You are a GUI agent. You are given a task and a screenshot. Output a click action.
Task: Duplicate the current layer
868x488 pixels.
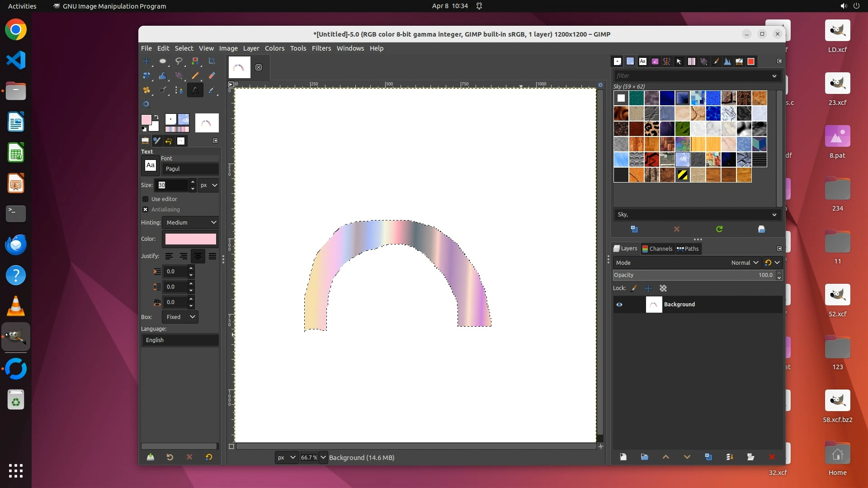click(708, 457)
